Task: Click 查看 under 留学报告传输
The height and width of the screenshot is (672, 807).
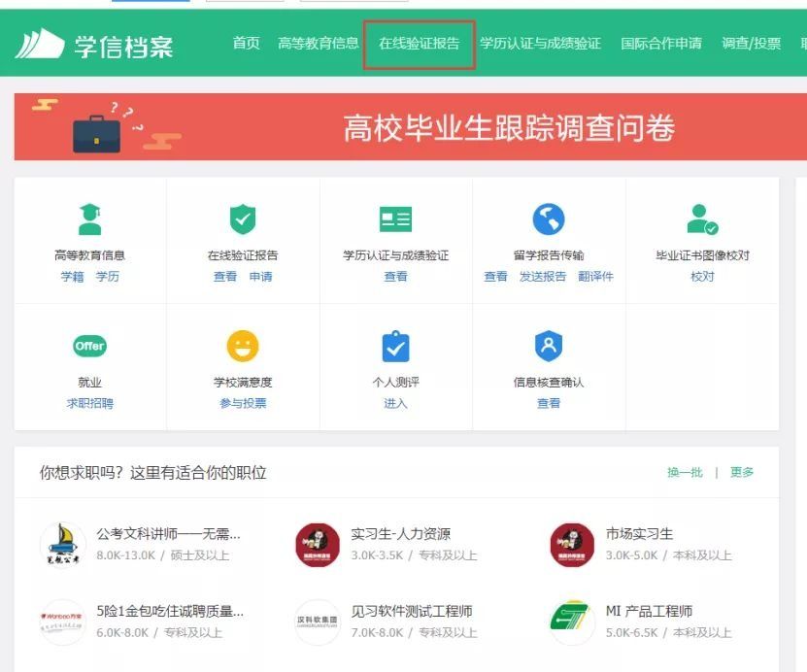Action: (495, 277)
